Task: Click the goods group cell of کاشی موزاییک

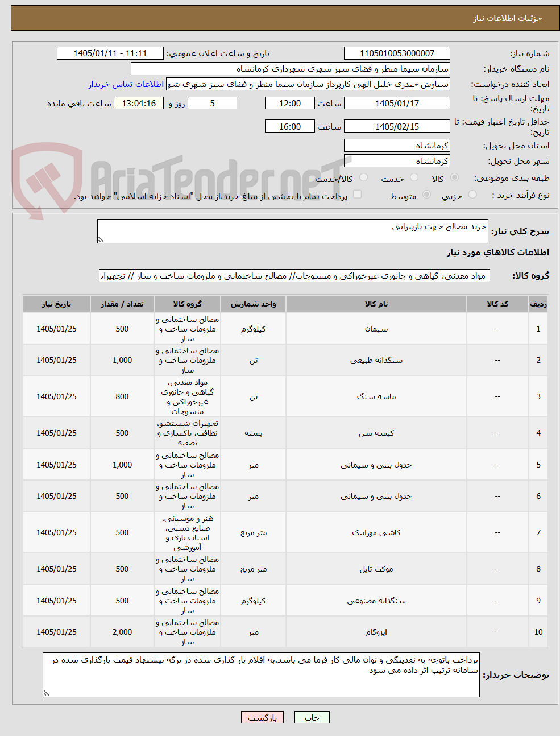Action: [x=188, y=532]
